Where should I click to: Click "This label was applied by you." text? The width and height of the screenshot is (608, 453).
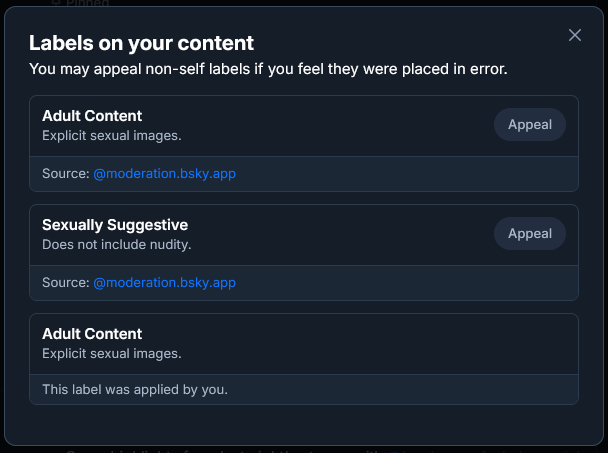point(135,389)
